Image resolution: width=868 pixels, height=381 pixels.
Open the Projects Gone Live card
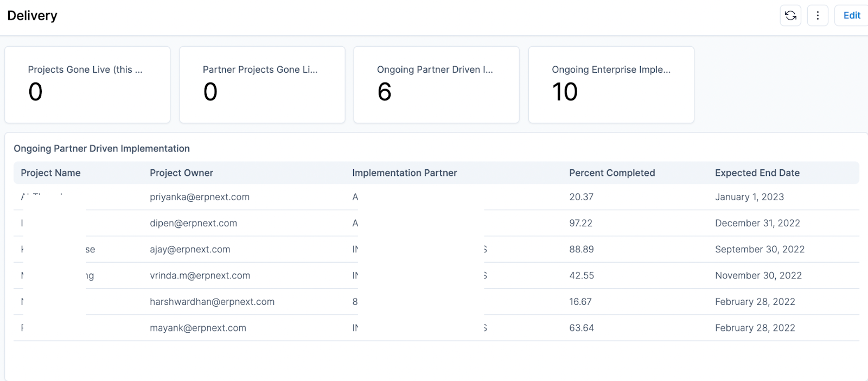[87, 85]
